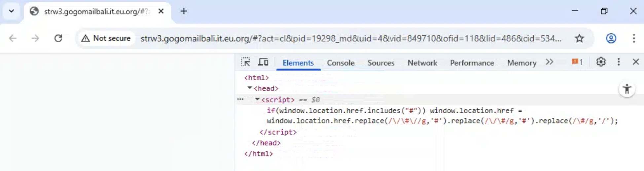
Task: Show more DevTools tabs chevron
Action: coord(549,62)
